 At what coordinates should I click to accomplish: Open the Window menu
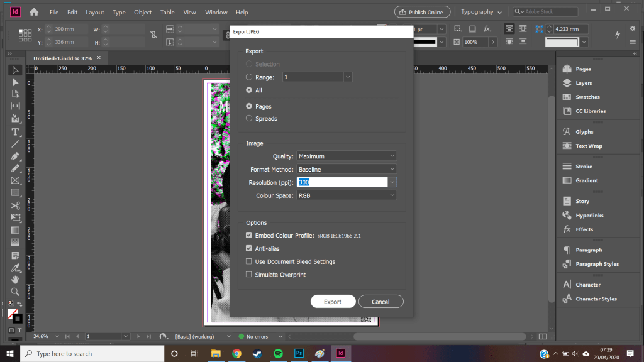click(x=216, y=13)
